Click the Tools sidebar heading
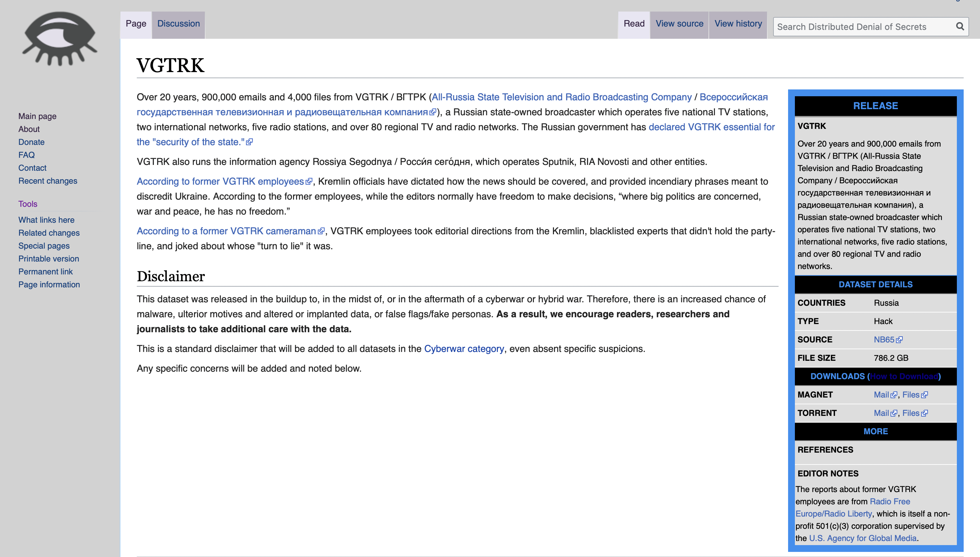The image size is (980, 557). click(28, 204)
